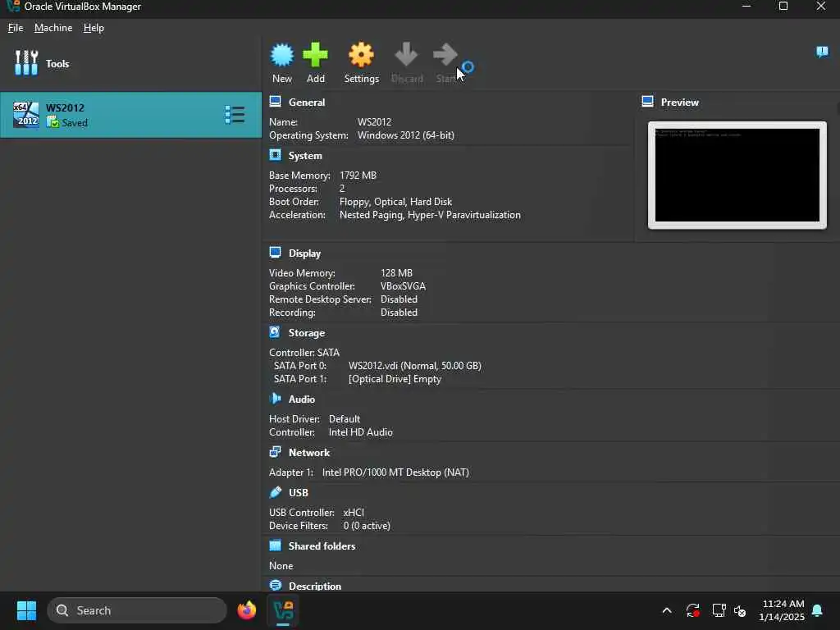Click the Network section heading
Viewport: 840px width, 630px height.
tap(309, 453)
